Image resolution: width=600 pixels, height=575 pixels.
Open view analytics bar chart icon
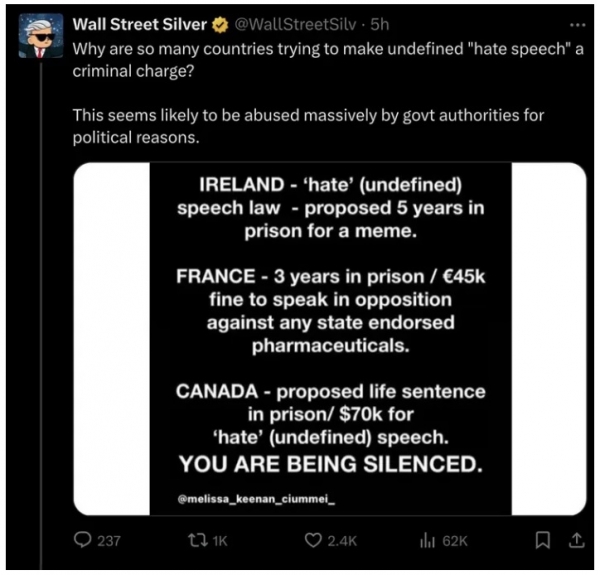428,541
